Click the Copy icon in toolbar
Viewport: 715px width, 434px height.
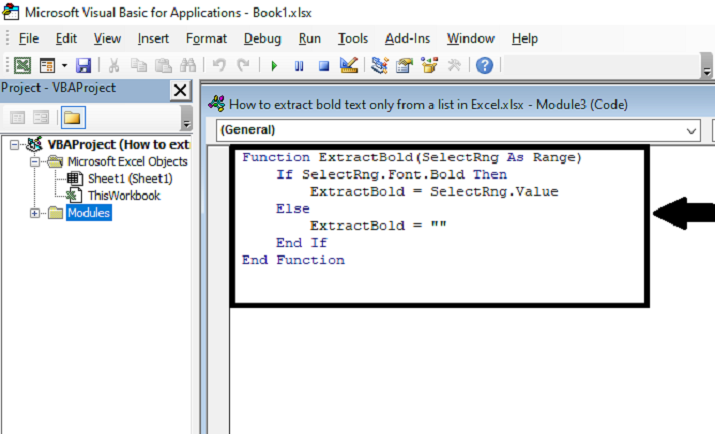click(x=139, y=66)
